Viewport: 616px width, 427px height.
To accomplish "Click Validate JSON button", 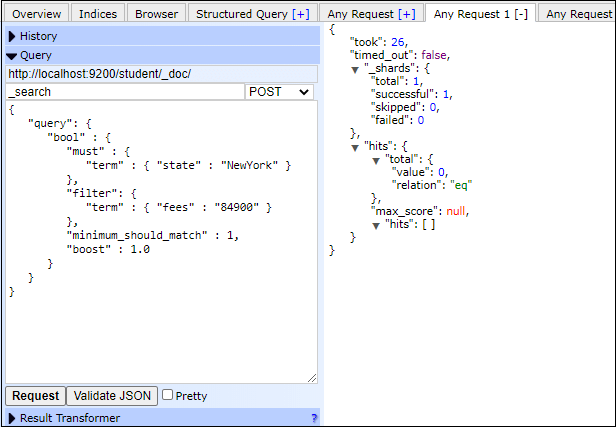I will (112, 396).
